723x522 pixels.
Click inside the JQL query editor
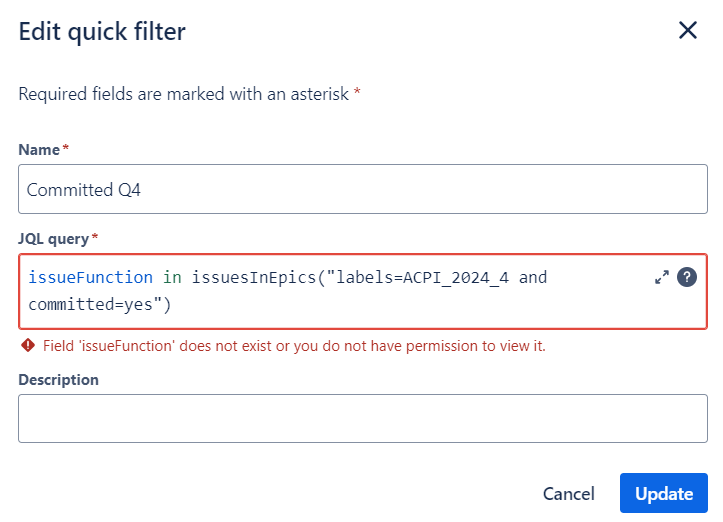(x=363, y=291)
